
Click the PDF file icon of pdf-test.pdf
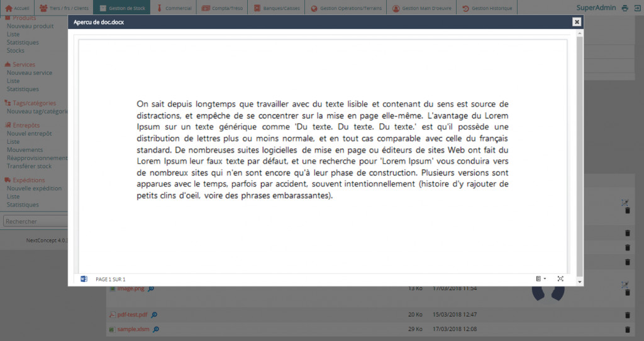coord(112,315)
